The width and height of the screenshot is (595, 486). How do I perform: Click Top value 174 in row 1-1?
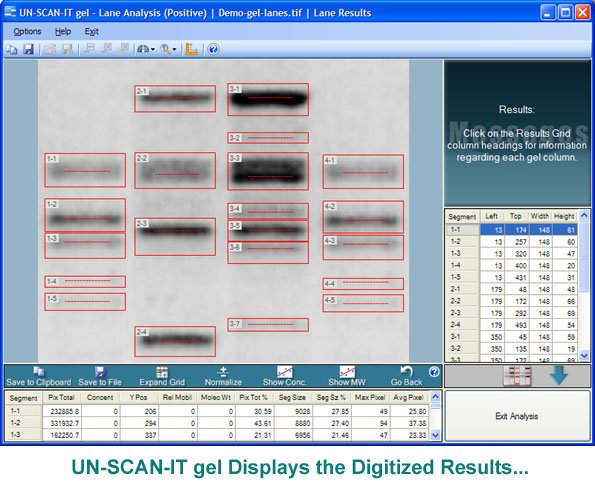[516, 230]
